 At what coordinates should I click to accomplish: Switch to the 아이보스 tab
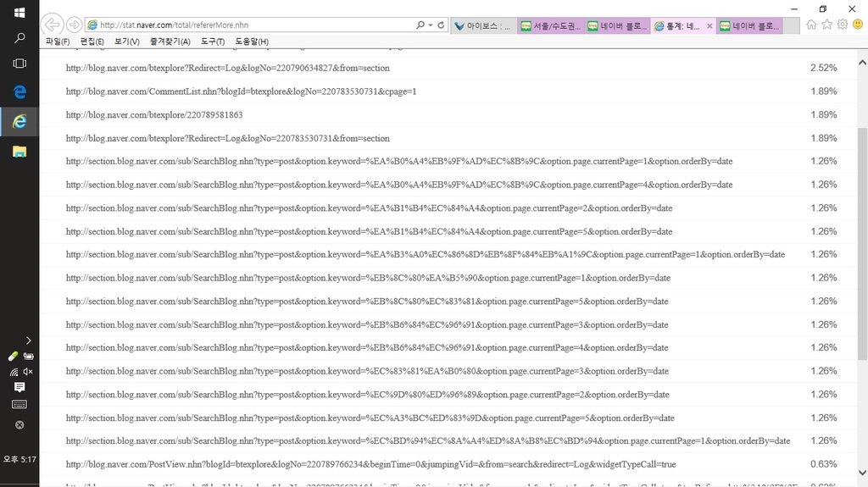tap(484, 25)
